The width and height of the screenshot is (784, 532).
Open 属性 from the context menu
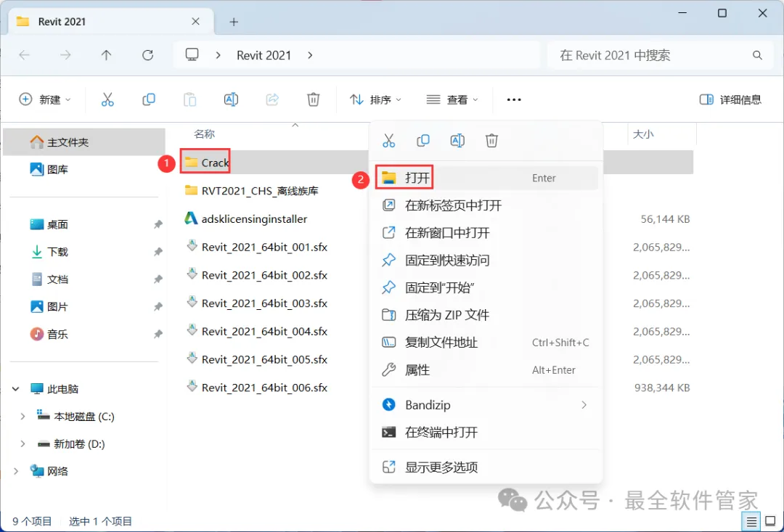click(486, 370)
